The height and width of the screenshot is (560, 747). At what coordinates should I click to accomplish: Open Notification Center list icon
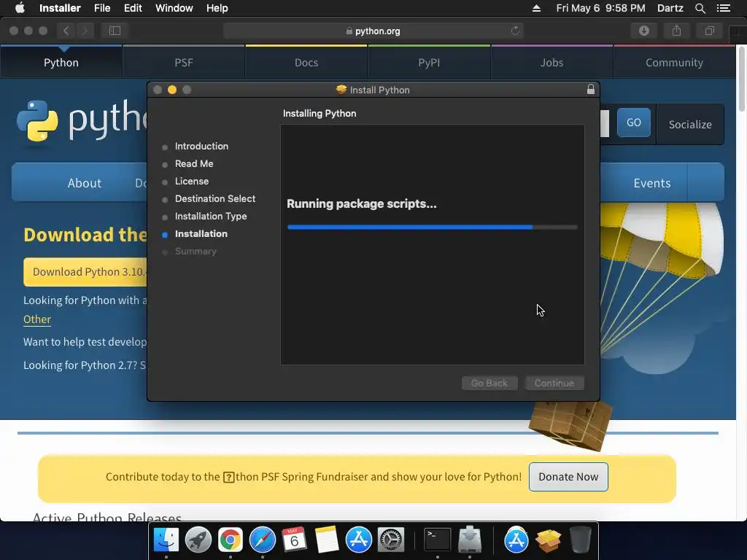coord(723,8)
